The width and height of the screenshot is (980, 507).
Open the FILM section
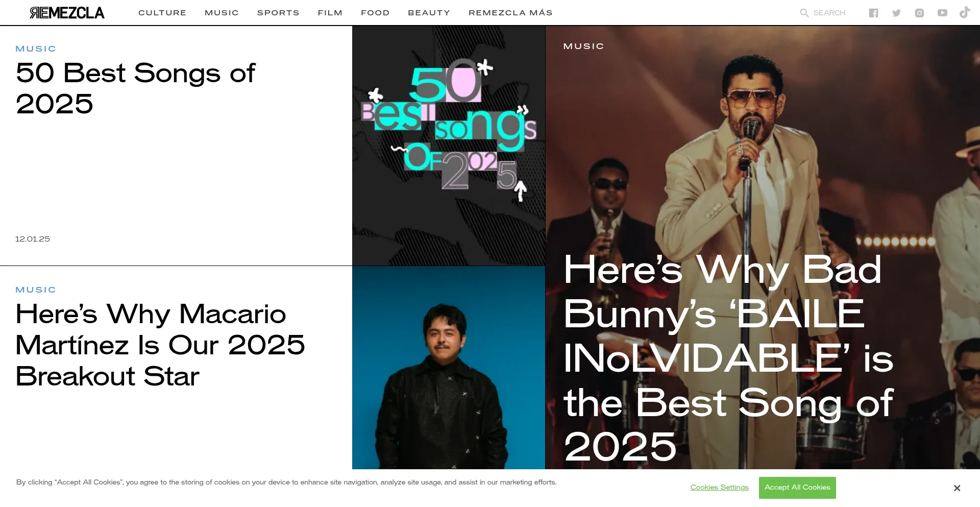click(x=330, y=12)
